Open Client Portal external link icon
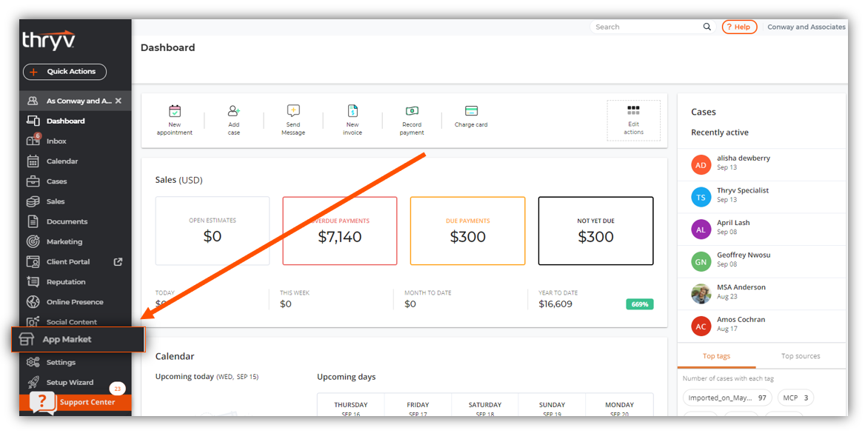868x442 pixels. point(118,261)
